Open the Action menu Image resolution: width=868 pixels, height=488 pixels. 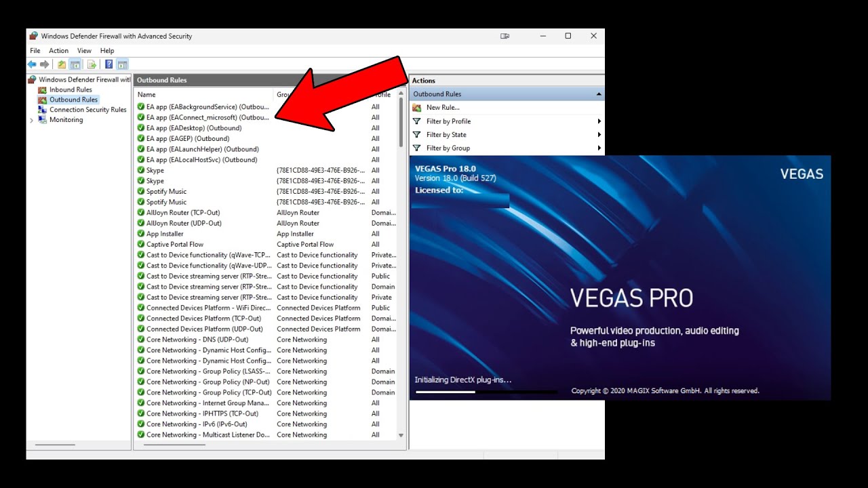click(x=58, y=51)
